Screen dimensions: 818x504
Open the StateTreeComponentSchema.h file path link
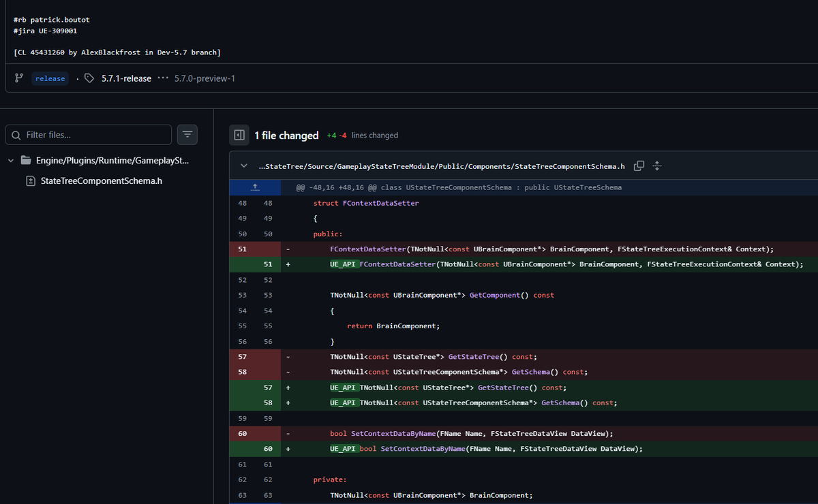[x=442, y=166]
